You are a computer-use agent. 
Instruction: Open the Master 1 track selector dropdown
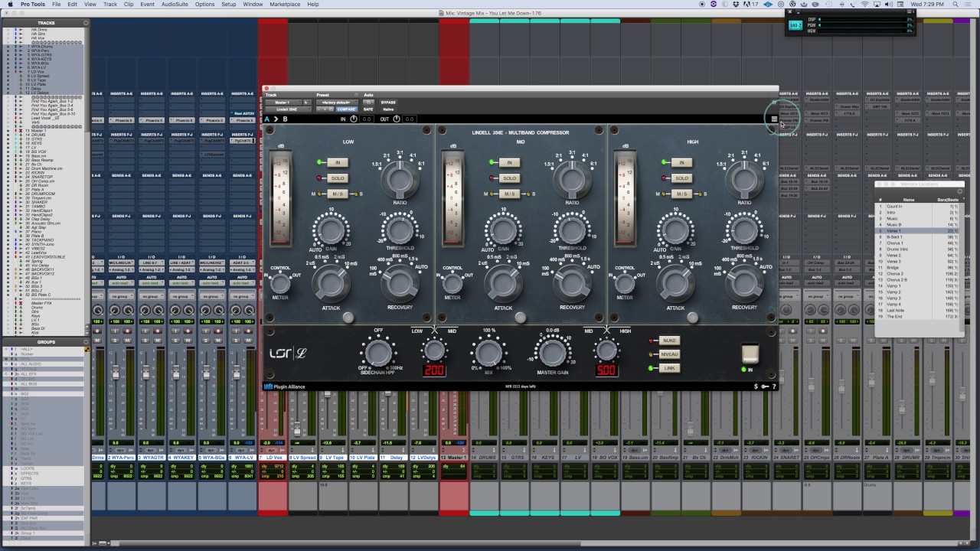(x=283, y=102)
